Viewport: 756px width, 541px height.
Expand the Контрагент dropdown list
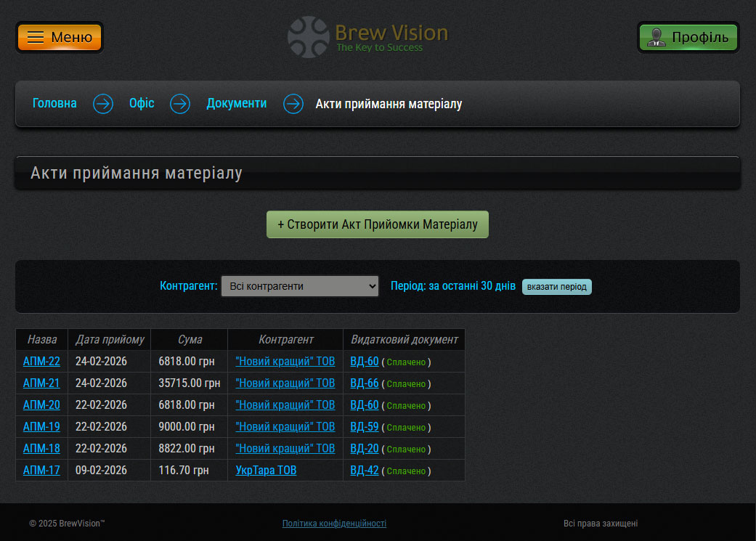[299, 286]
